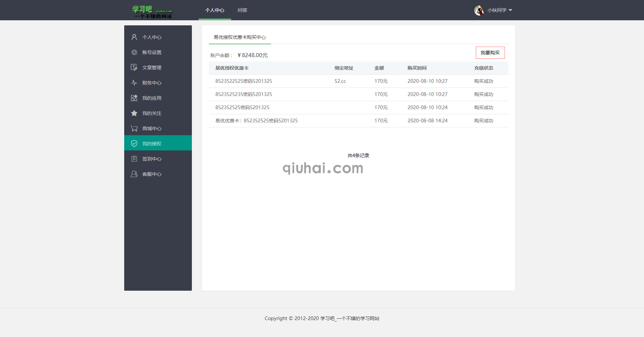Click the clipboard icon for 签到中心
Image resolution: width=644 pixels, height=337 pixels.
134,159
